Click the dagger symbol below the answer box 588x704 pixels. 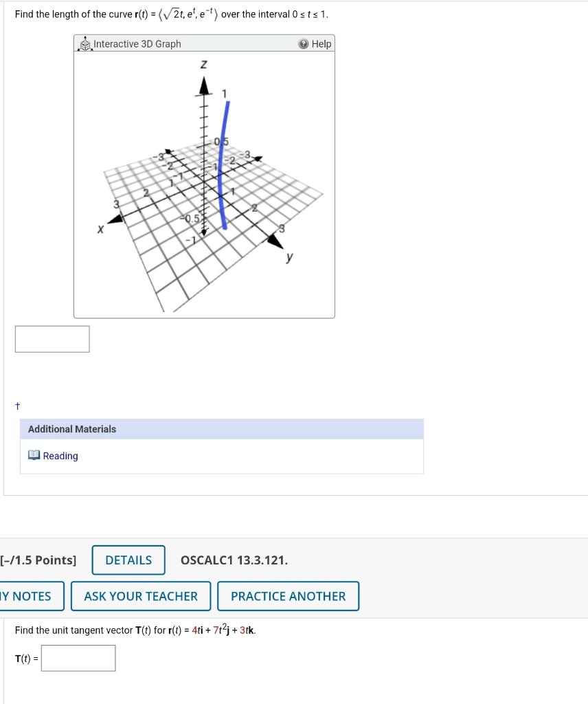coord(16,406)
